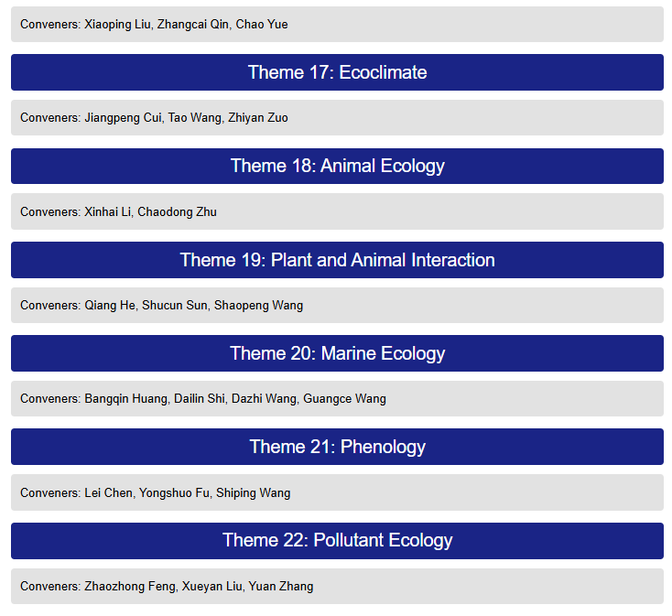Click the conveners row listing Xiaoping Liu
The height and width of the screenshot is (616, 672).
[337, 25]
